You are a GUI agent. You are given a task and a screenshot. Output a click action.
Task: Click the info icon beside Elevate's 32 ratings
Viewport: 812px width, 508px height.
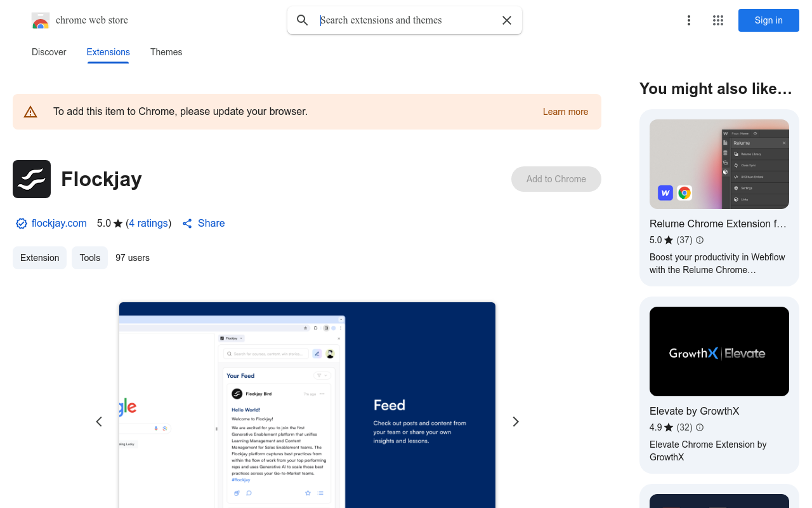point(700,427)
